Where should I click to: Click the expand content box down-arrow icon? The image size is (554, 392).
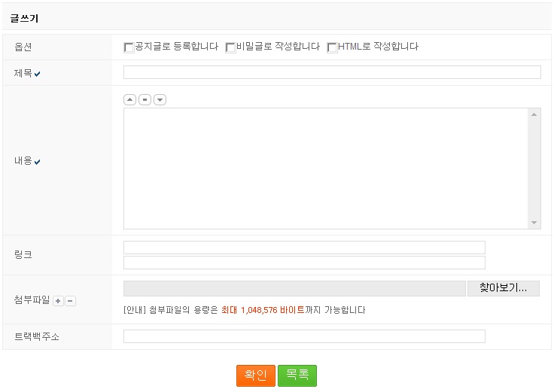160,99
